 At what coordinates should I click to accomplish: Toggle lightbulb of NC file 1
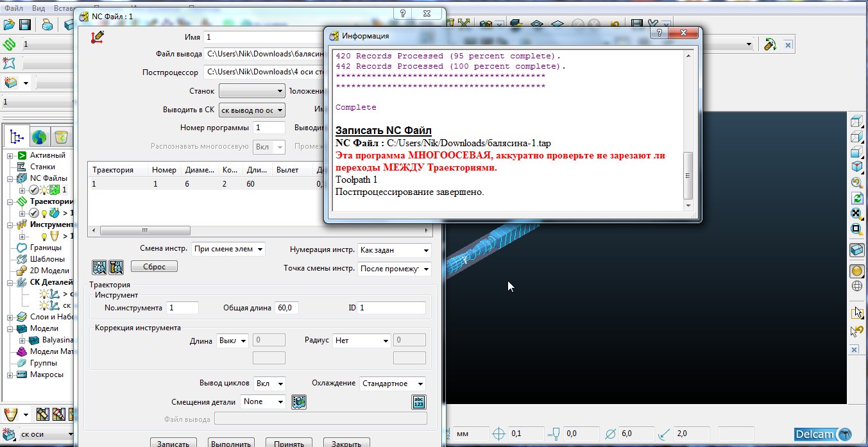pos(44,190)
